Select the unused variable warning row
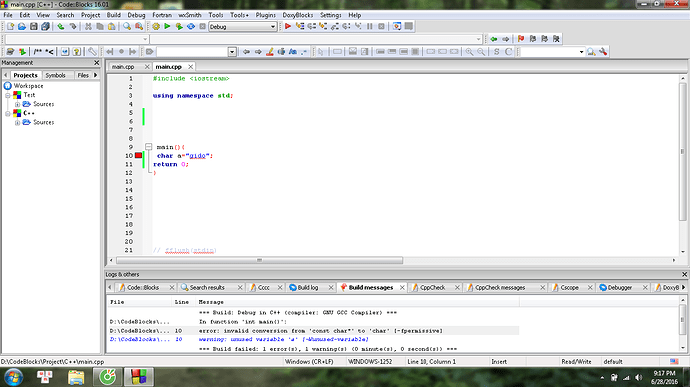 coord(313,339)
